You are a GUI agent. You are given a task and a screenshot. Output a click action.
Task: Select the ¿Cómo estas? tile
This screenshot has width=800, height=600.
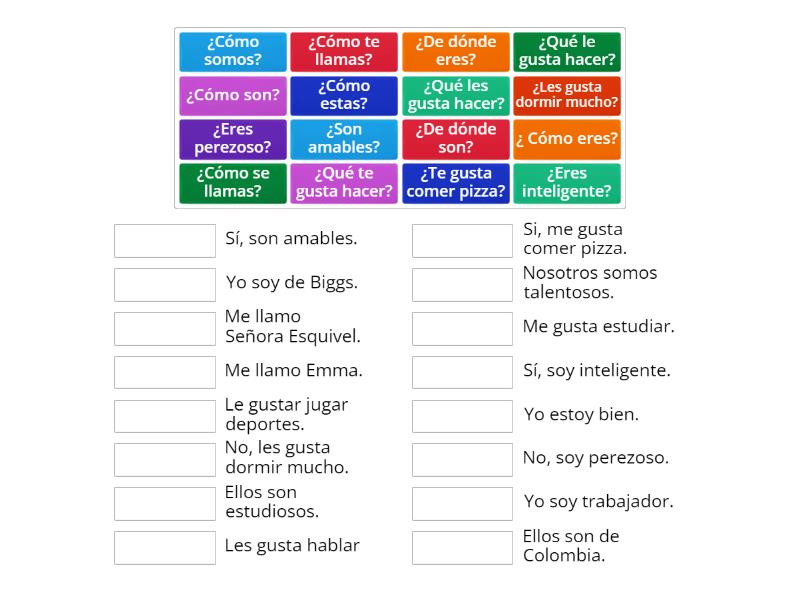[x=344, y=95]
